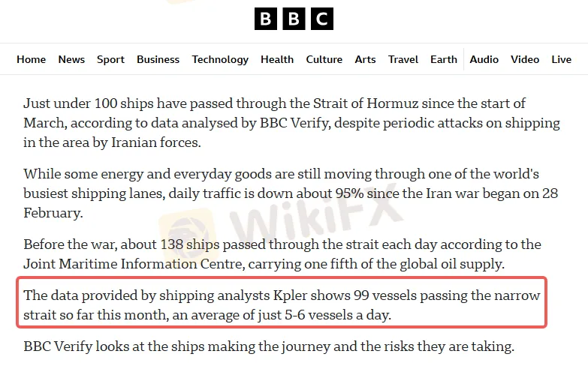588x369 pixels.
Task: Open the Sport section
Action: [110, 59]
